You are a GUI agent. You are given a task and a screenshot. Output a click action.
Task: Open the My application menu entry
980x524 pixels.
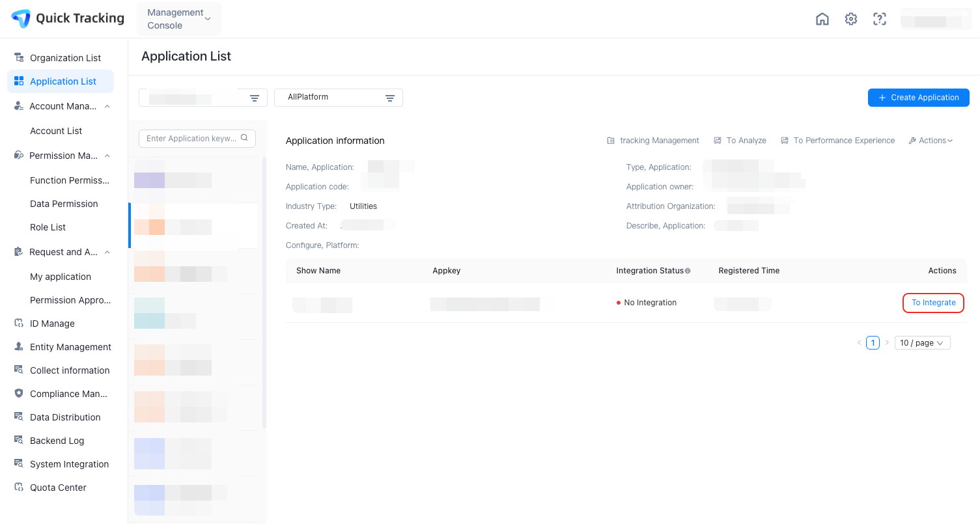pyautogui.click(x=60, y=277)
